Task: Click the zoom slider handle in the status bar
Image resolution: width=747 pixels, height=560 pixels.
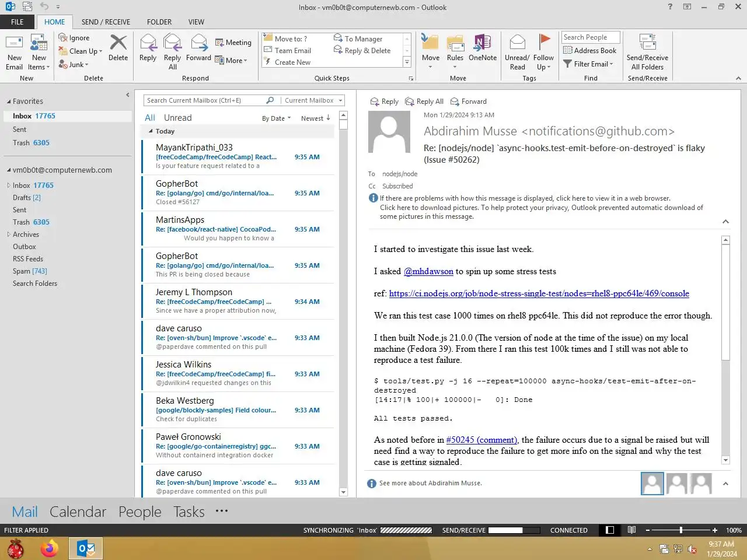Action: (680, 530)
